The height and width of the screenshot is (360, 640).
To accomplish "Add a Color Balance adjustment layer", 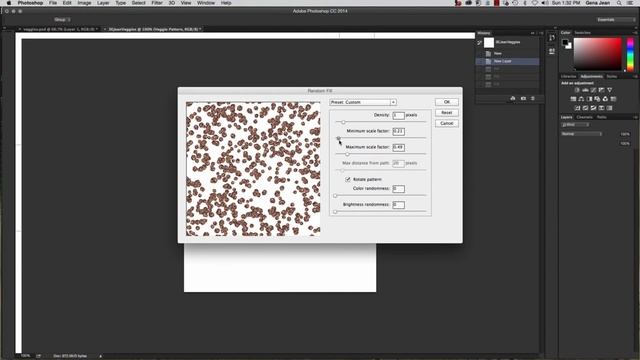I will tap(581, 99).
